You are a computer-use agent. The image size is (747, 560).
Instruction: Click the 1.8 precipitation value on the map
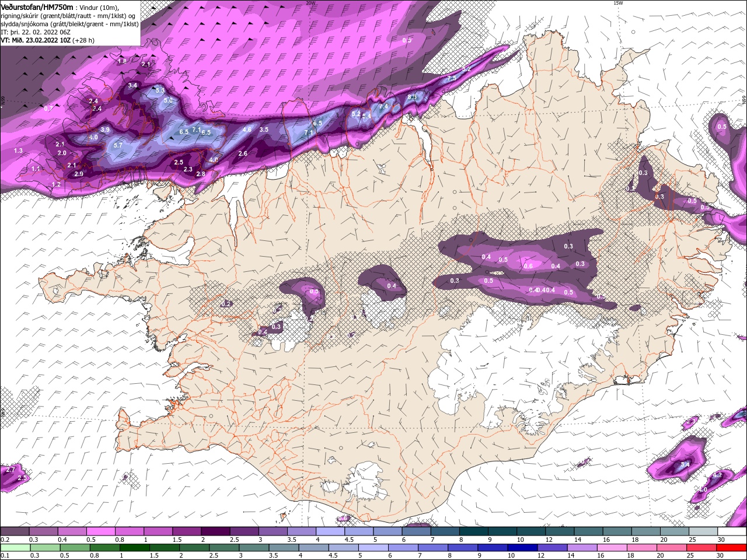(x=122, y=61)
